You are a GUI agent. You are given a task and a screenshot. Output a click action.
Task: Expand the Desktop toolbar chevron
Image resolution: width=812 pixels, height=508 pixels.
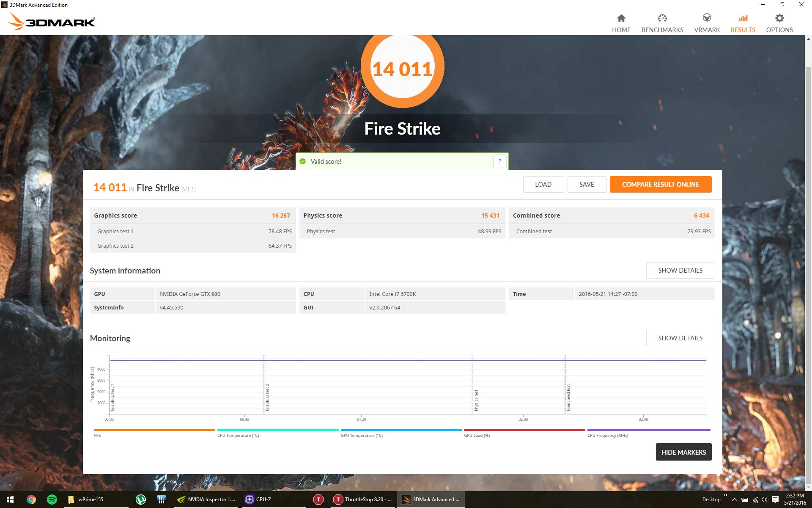pyautogui.click(x=726, y=495)
